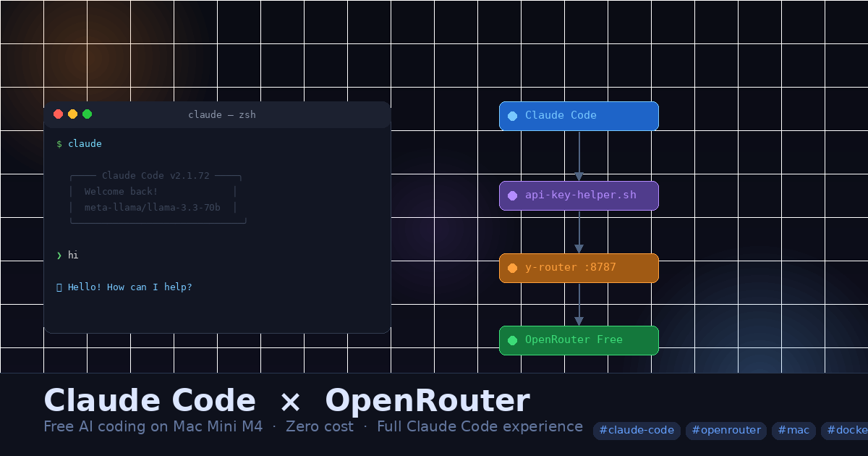Expand the arrow from Claude Code to api-key-helper.sh
This screenshot has height=456, width=868.
point(579,156)
